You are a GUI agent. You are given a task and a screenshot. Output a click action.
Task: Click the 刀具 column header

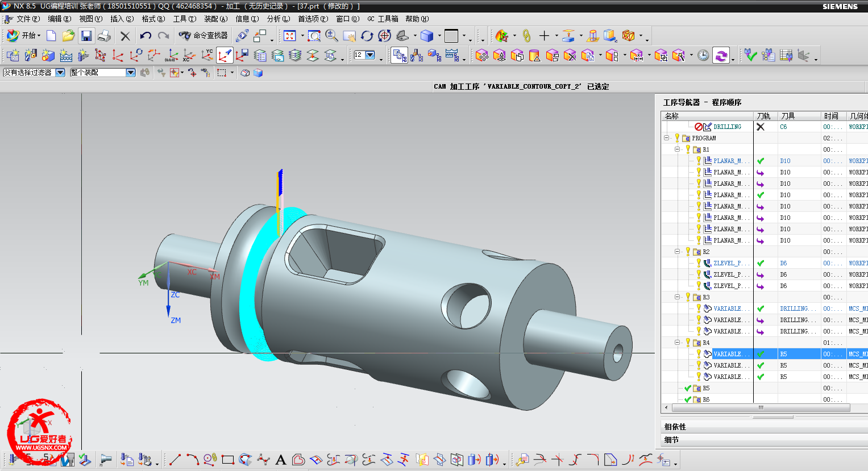[x=800, y=116]
